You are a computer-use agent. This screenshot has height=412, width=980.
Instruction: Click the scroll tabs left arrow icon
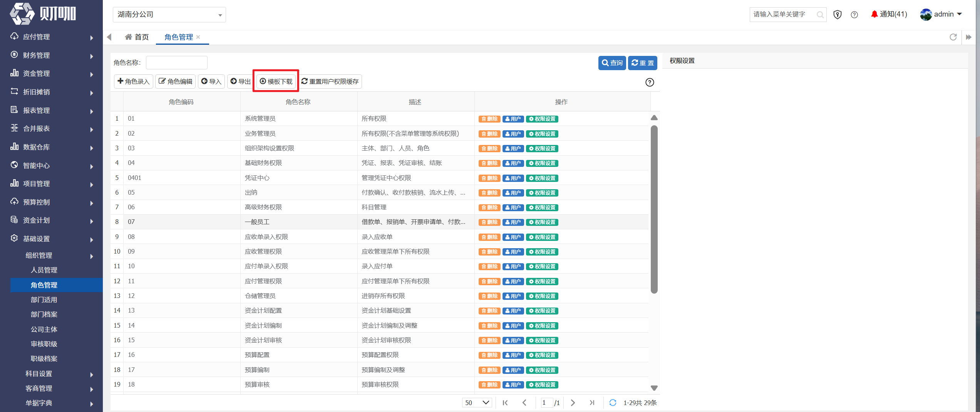(109, 37)
